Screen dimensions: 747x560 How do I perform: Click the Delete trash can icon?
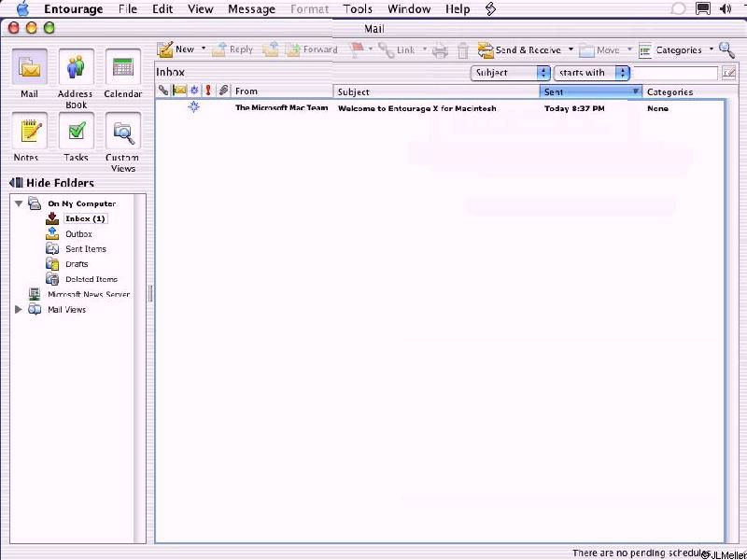pos(463,50)
